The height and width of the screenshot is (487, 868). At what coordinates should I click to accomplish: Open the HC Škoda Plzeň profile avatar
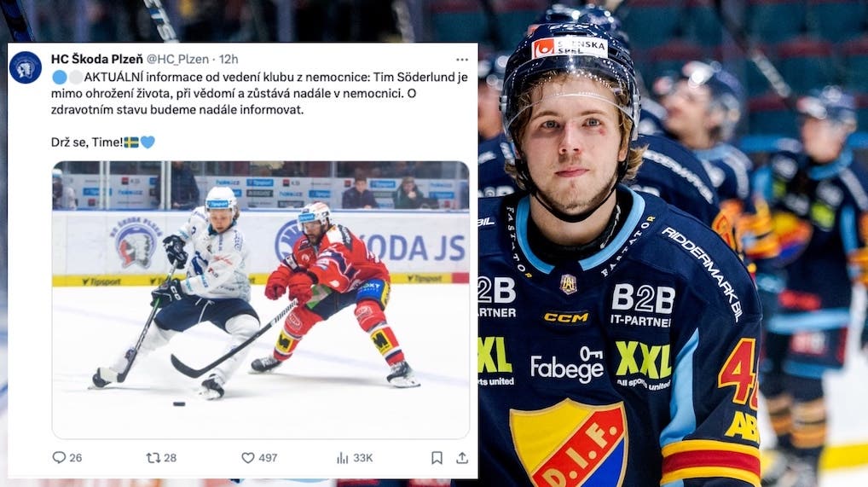coord(26,67)
